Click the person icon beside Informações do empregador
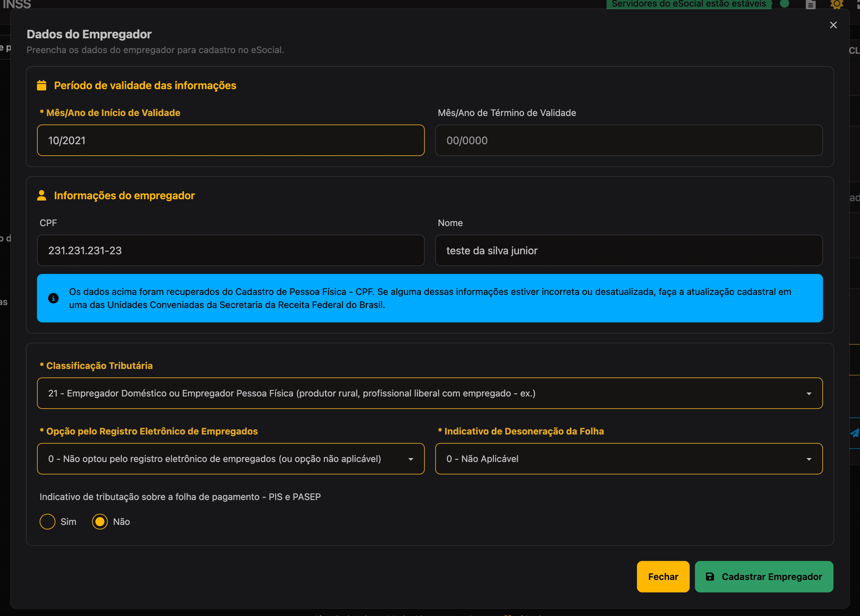 pos(42,195)
